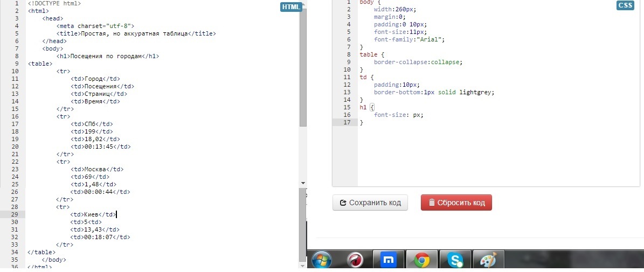Click the 13,43 cell line
This screenshot has height=272, width=644.
pyautogui.click(x=95, y=229)
